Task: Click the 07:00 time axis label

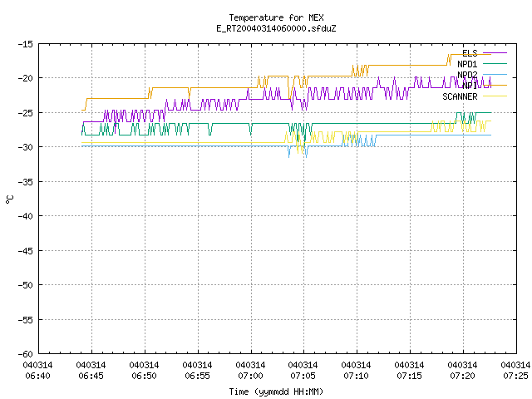Action: click(250, 376)
